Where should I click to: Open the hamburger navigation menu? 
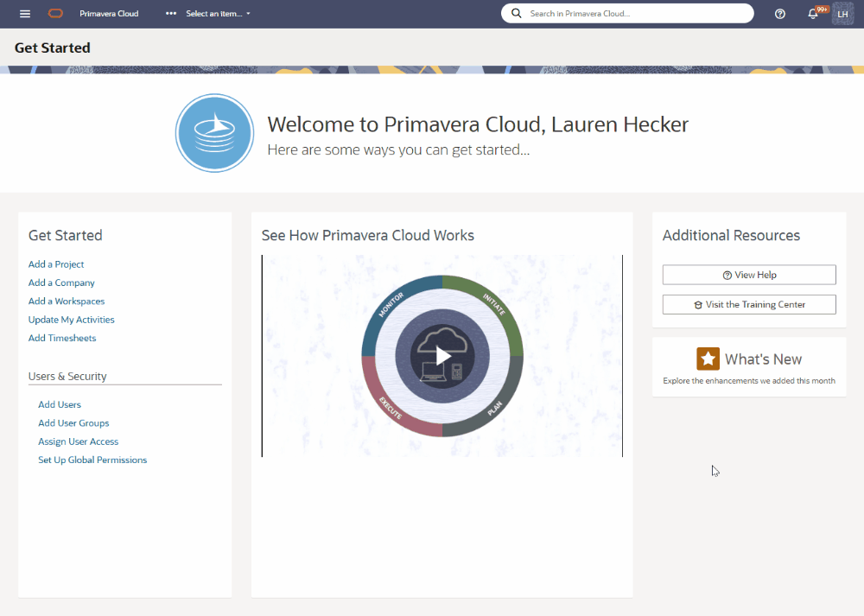[25, 14]
